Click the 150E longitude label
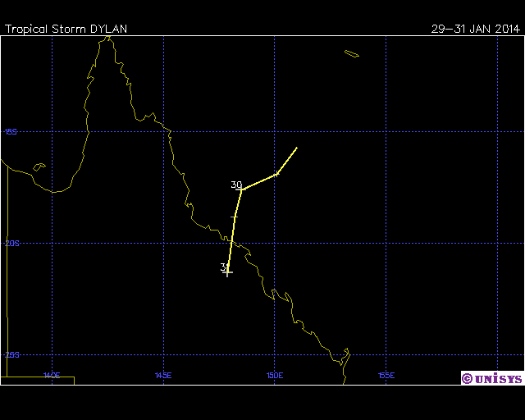525x420 pixels. [275, 375]
